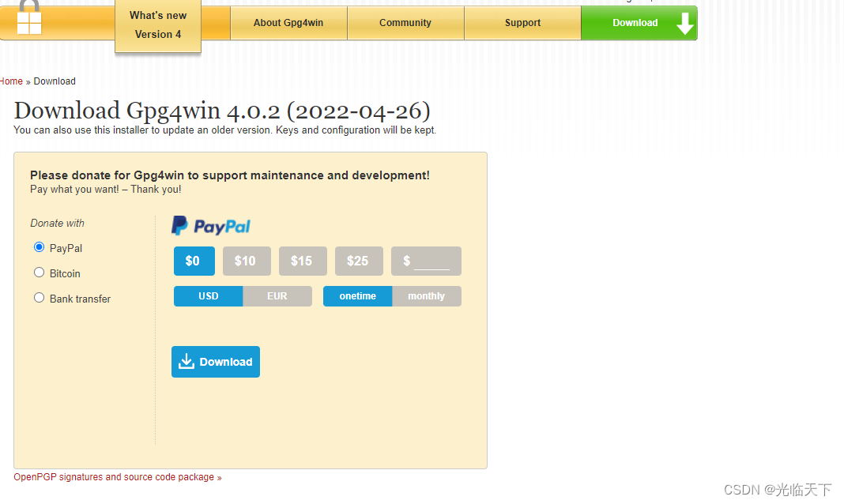Click the 'Donate with' label
The width and height of the screenshot is (844, 504).
[57, 224]
